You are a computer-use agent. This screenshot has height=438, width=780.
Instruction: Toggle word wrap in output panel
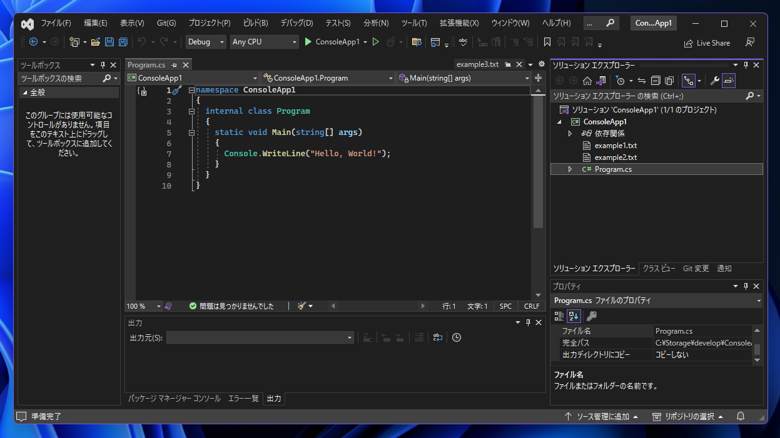(437, 338)
